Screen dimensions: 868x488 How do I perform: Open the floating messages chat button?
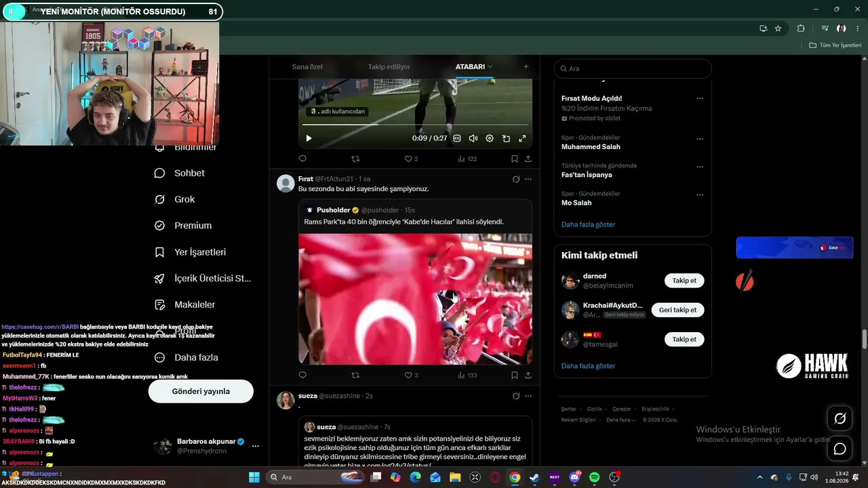tap(840, 449)
